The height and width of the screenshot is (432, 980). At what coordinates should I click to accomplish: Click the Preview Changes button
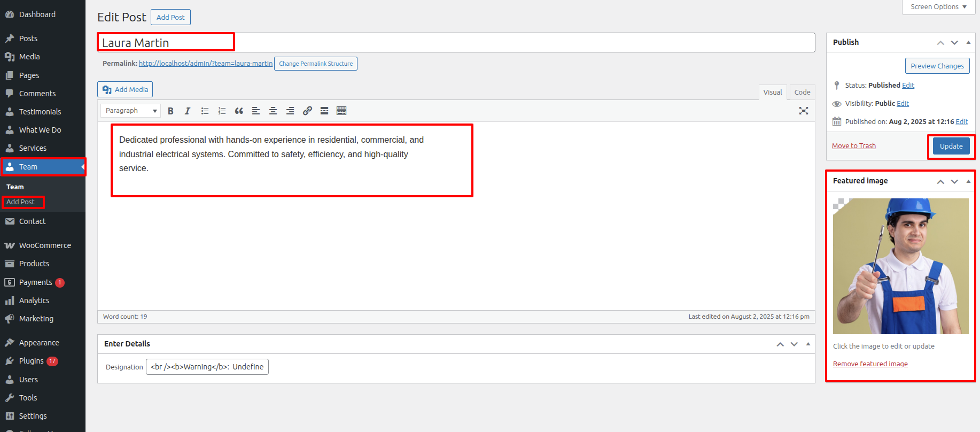937,66
